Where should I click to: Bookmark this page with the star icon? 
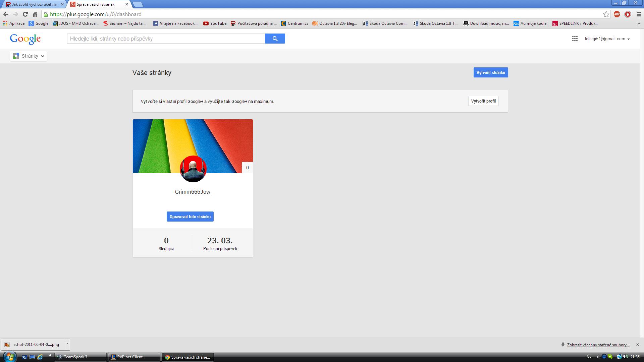pos(606,14)
